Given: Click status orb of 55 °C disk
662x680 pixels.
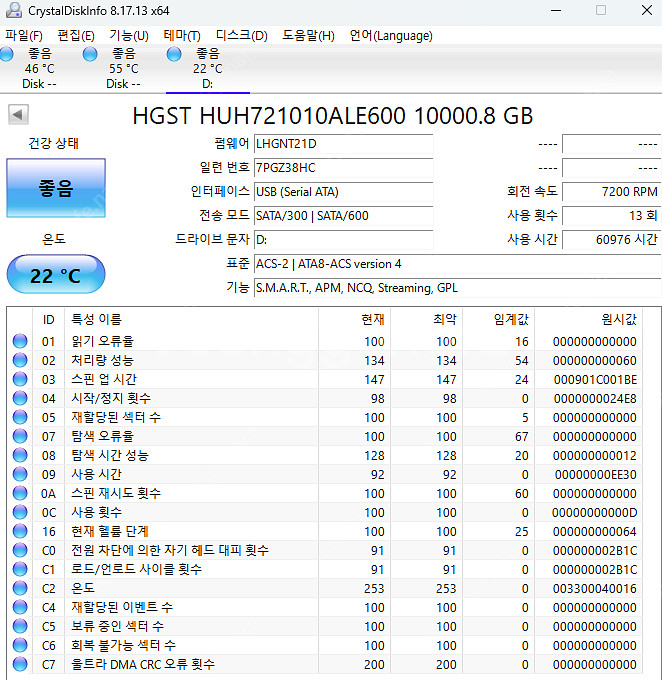Looking at the screenshot, I should tap(90, 54).
